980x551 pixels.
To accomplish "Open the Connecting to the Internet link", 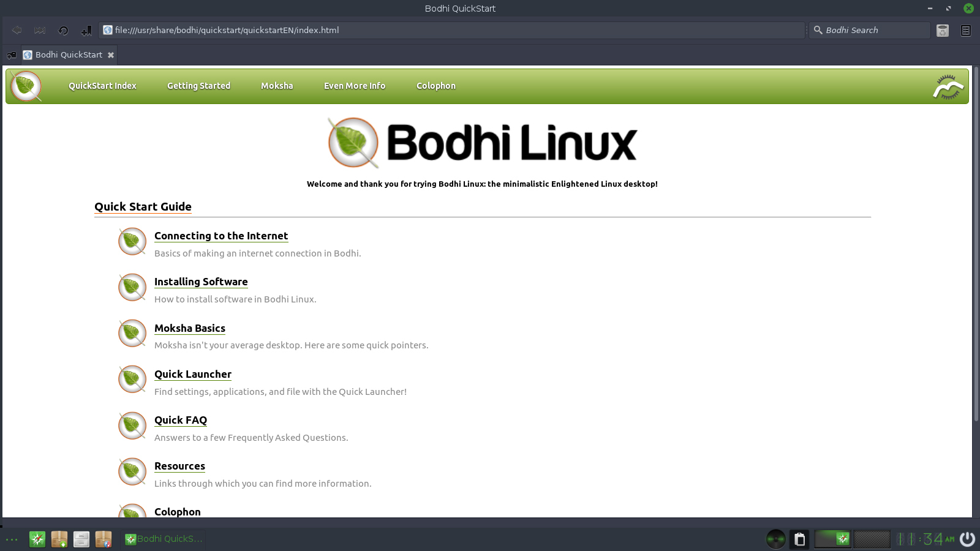I will click(x=221, y=236).
